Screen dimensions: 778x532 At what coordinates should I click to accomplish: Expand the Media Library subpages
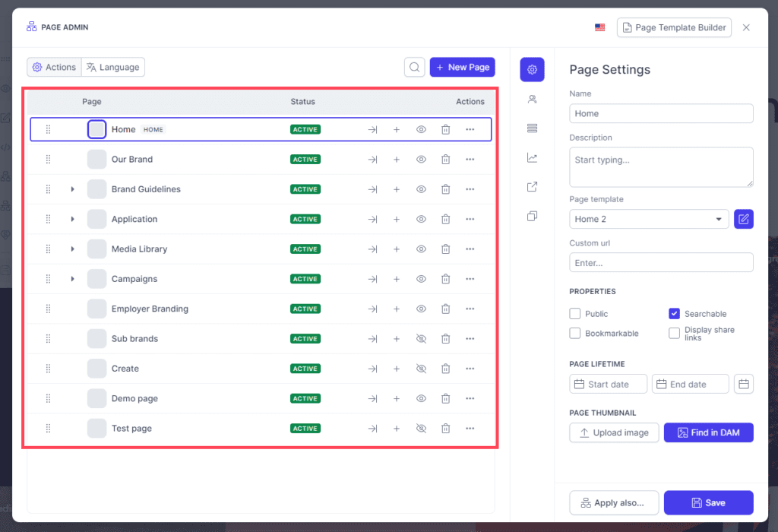tap(72, 249)
